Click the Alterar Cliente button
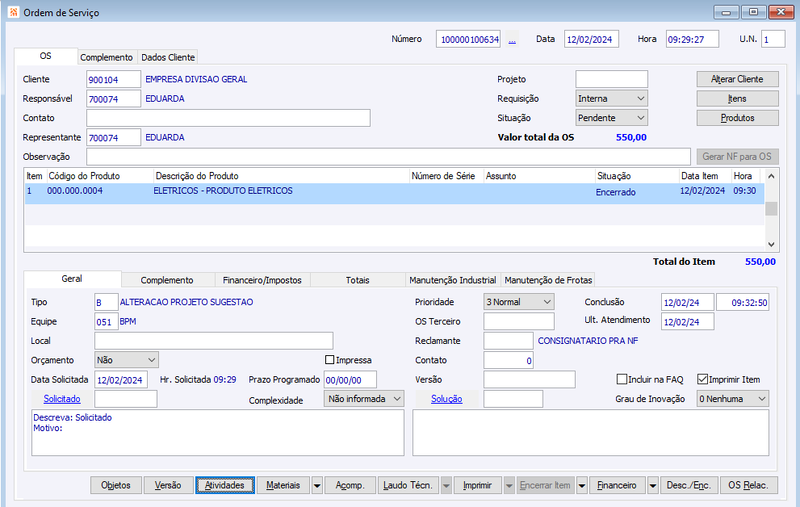 pos(737,79)
